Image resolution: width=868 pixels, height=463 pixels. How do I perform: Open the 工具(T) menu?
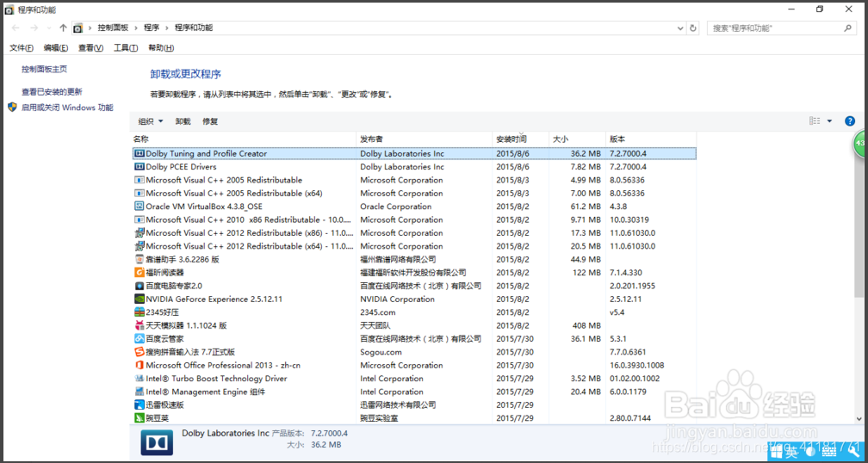tap(126, 48)
